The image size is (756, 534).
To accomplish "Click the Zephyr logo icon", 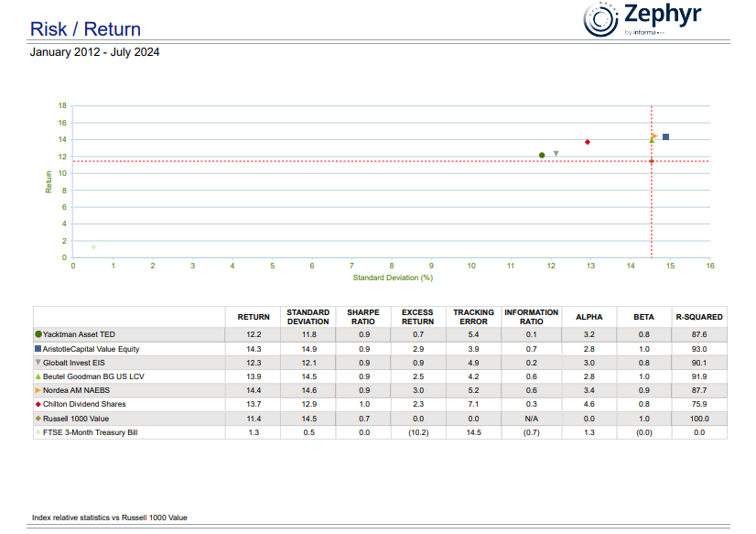I will point(600,20).
